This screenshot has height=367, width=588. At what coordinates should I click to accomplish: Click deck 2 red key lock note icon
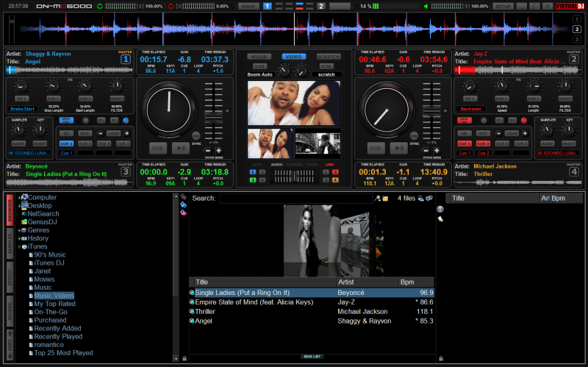[x=523, y=121]
